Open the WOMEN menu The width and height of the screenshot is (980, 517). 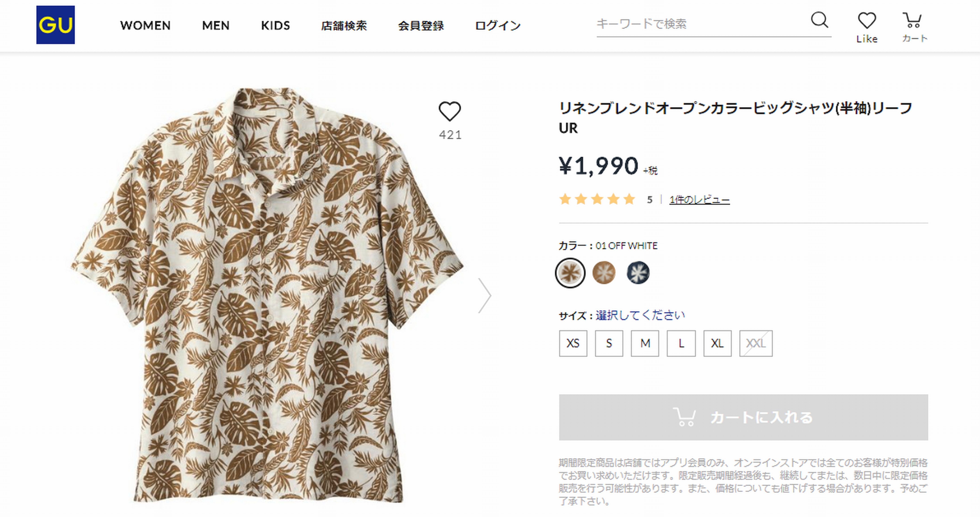click(x=145, y=25)
